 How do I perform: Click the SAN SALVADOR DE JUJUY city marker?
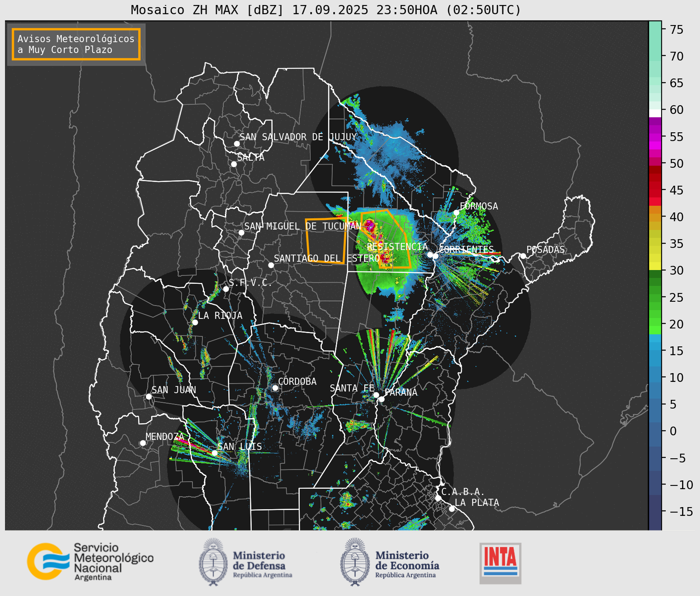pos(237,144)
